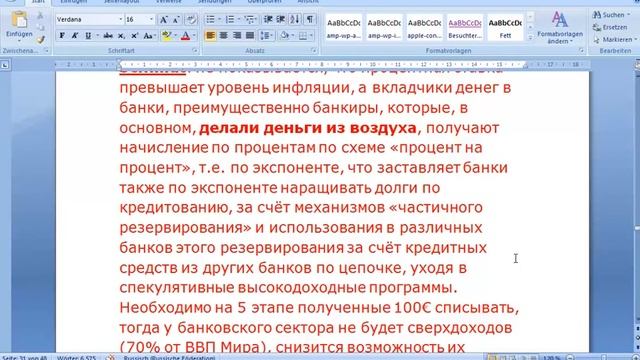
Task: Open Schriftart font dialog launcher
Action: click(195, 51)
